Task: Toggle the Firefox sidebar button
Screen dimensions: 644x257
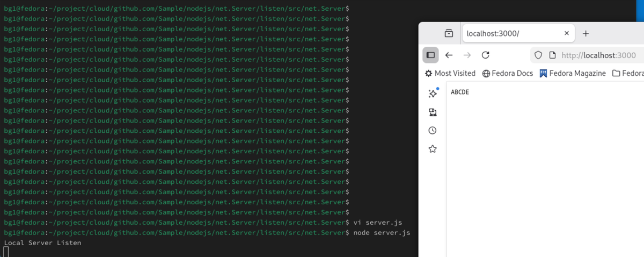Action: click(x=430, y=55)
